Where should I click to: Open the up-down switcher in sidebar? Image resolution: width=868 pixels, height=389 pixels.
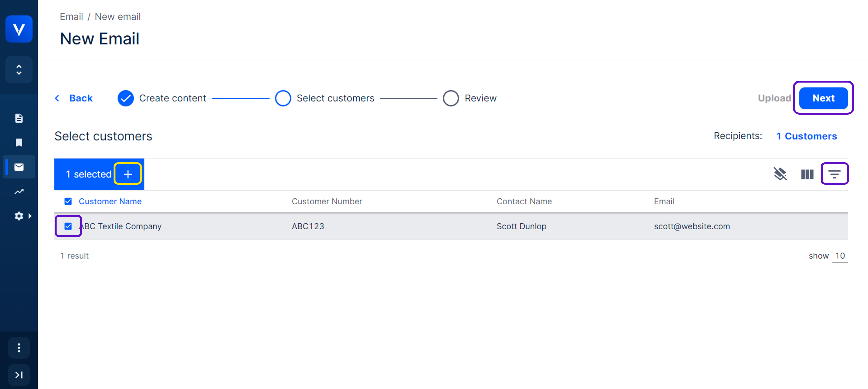coord(19,70)
